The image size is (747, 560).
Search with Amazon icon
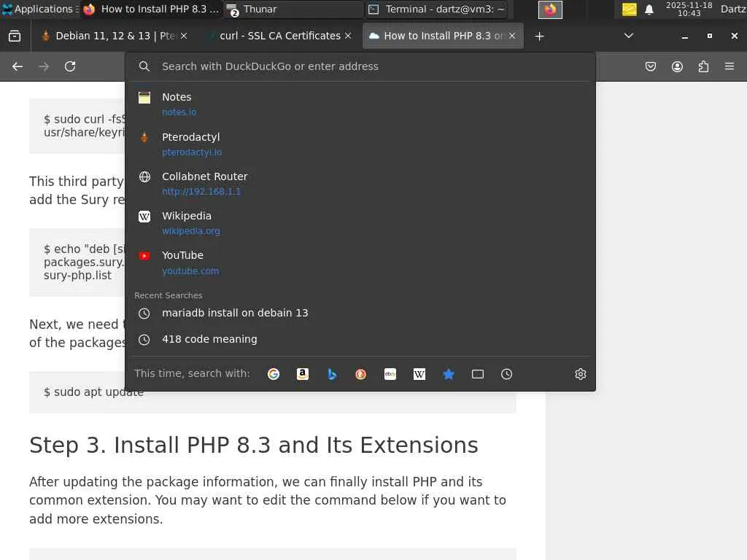303,374
